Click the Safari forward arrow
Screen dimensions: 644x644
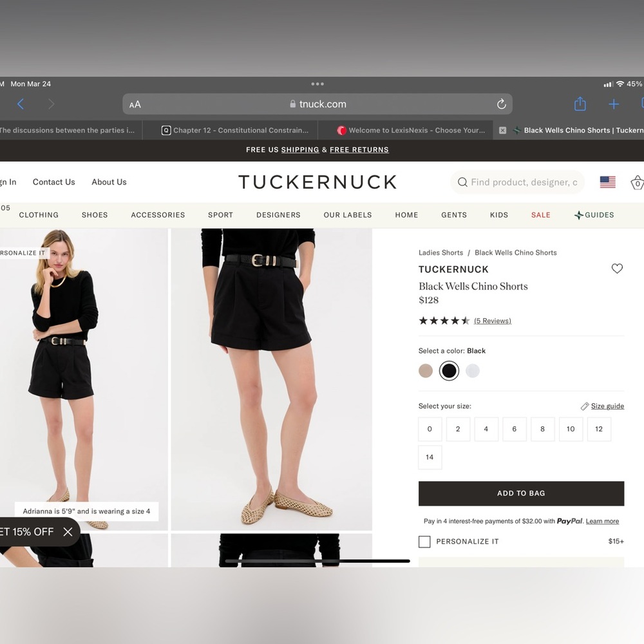coord(51,104)
